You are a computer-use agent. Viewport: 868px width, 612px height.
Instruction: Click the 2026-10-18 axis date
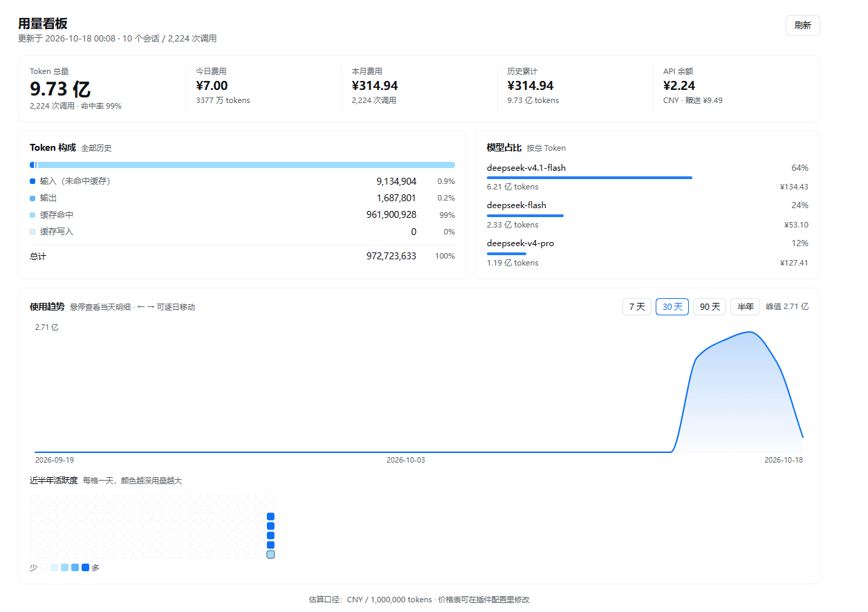click(784, 460)
